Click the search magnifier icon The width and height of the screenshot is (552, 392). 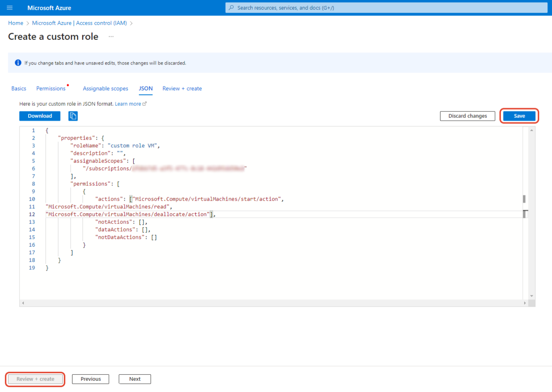tap(231, 8)
